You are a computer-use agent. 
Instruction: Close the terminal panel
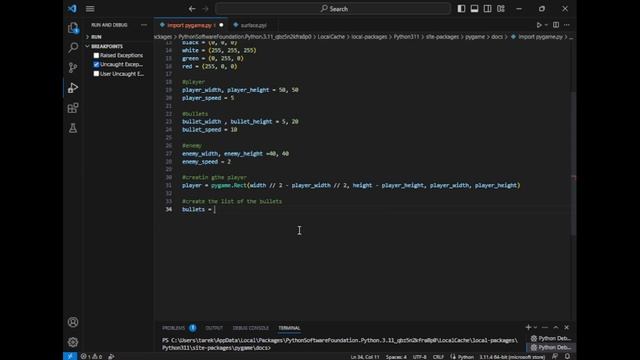click(x=567, y=327)
